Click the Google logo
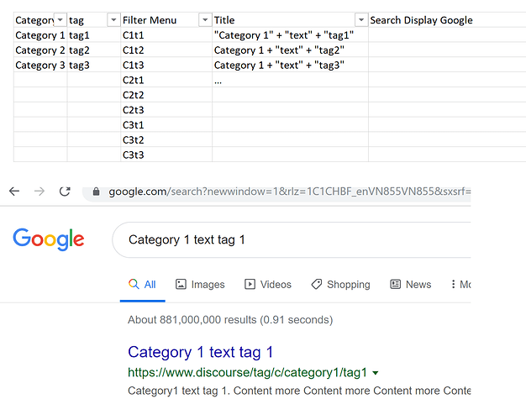The width and height of the screenshot is (526, 420). tap(49, 239)
